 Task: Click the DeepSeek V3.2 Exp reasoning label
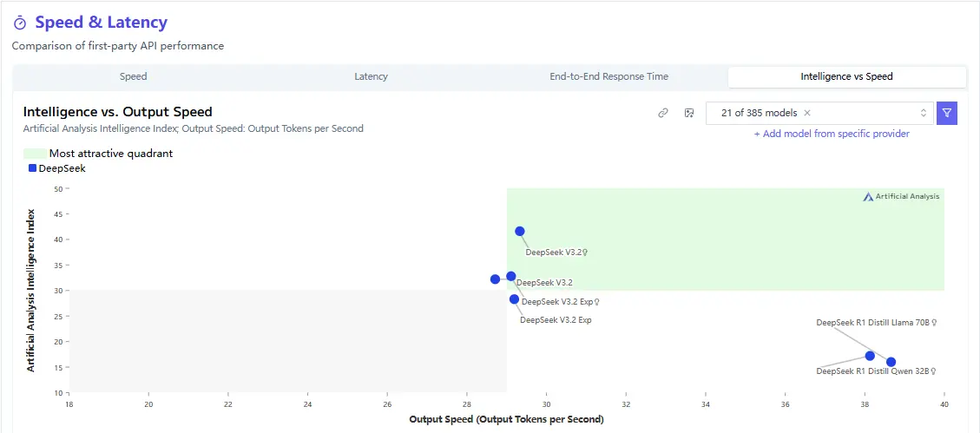pos(561,302)
